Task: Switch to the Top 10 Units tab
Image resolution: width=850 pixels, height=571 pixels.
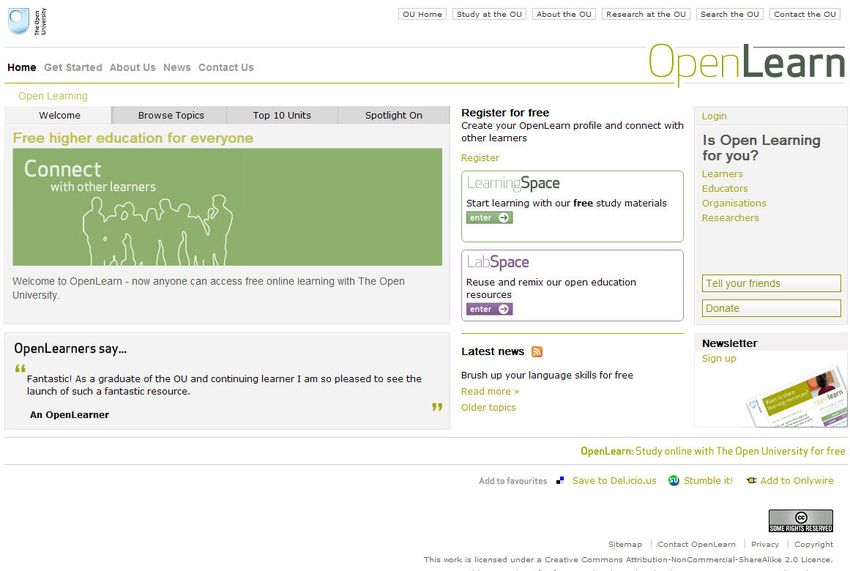Action: coord(282,115)
